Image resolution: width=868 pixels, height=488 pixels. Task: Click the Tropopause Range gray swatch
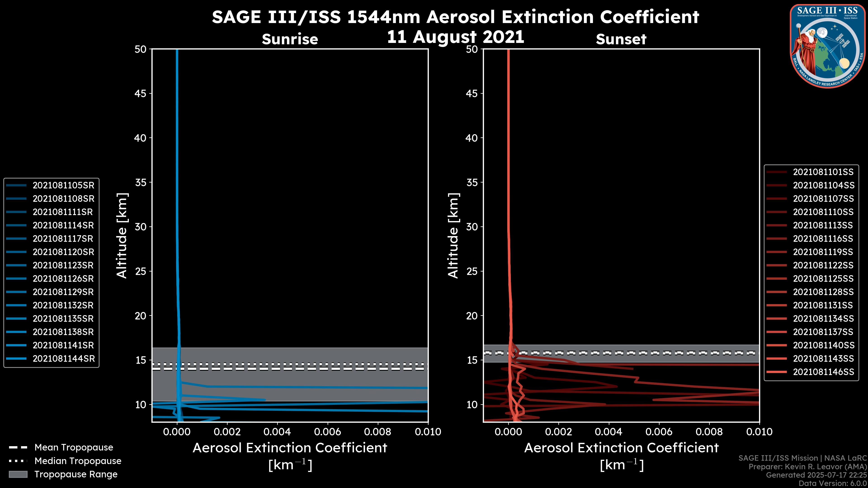pyautogui.click(x=18, y=474)
